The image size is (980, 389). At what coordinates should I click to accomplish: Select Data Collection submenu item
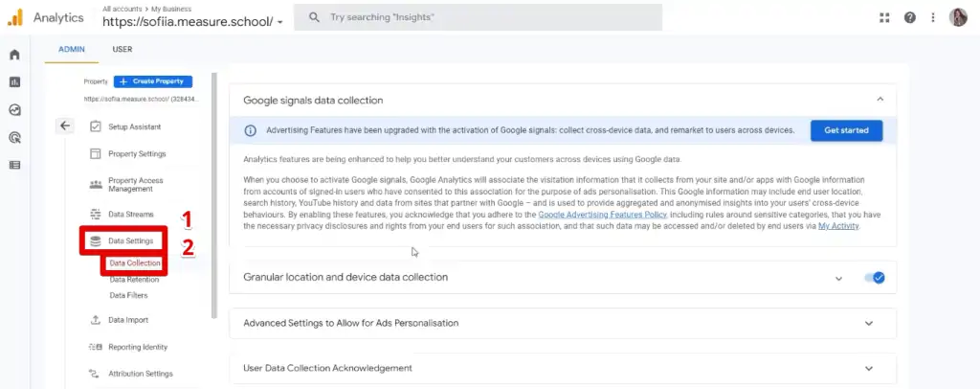coord(134,263)
